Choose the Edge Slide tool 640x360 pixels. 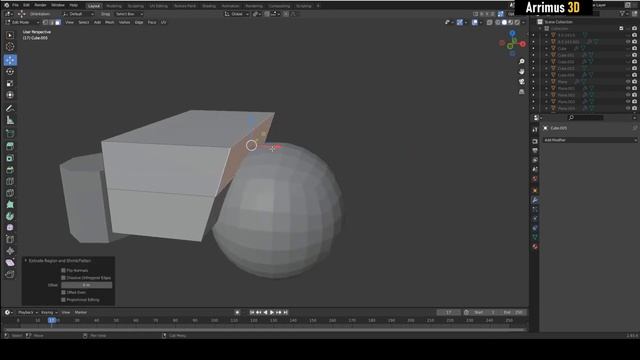click(10, 239)
